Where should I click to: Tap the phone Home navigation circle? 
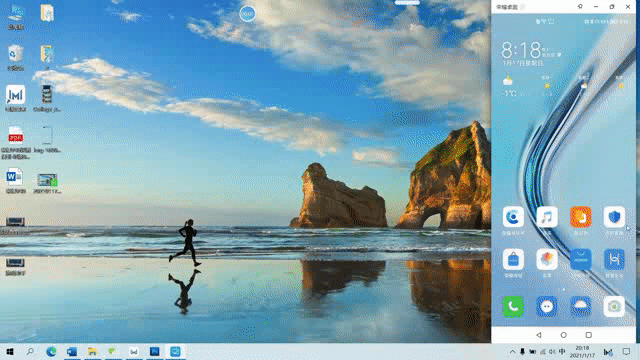(564, 335)
